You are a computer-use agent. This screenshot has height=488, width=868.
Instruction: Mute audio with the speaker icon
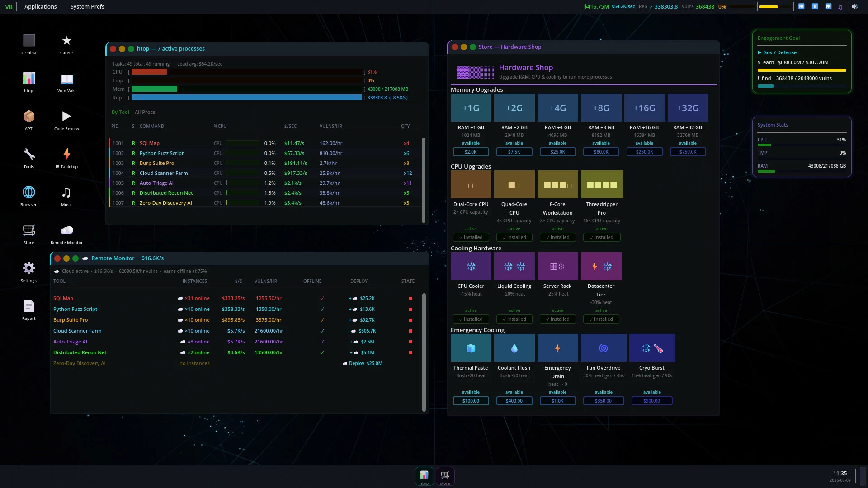pyautogui.click(x=854, y=6)
